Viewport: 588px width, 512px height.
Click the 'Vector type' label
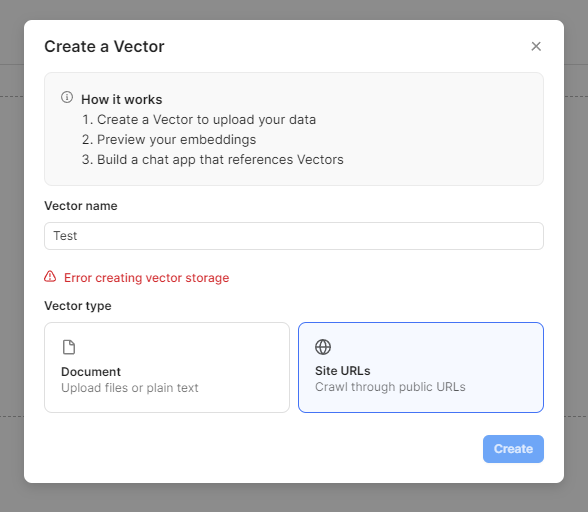pyautogui.click(x=78, y=306)
